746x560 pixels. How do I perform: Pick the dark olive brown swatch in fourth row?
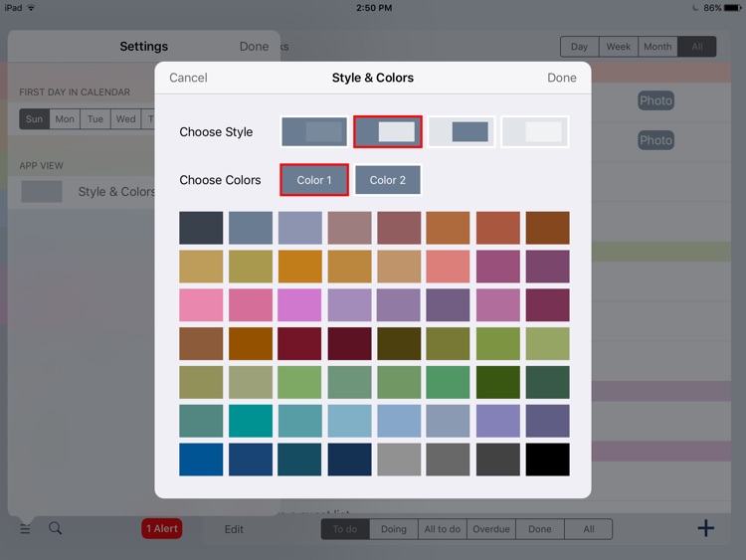click(399, 343)
